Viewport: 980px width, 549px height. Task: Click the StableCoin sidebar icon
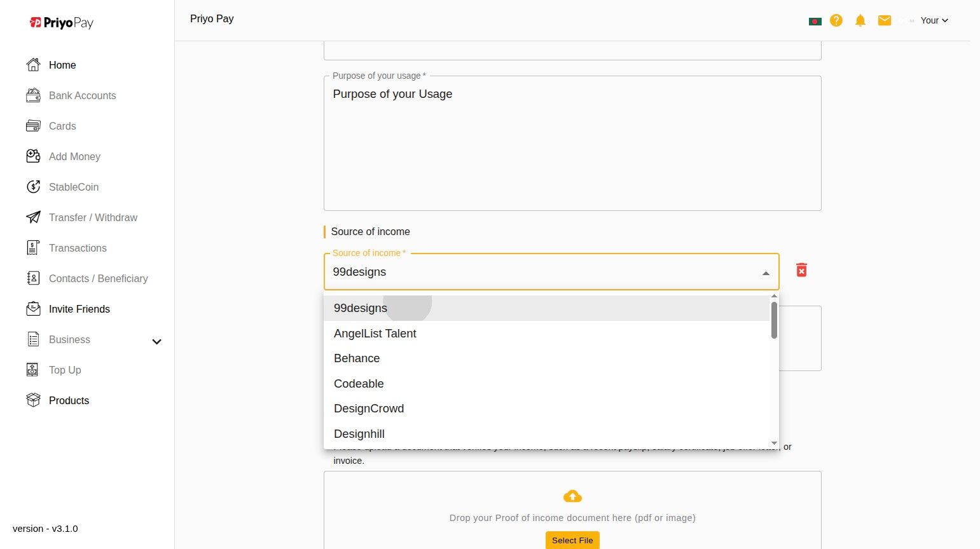pyautogui.click(x=33, y=187)
